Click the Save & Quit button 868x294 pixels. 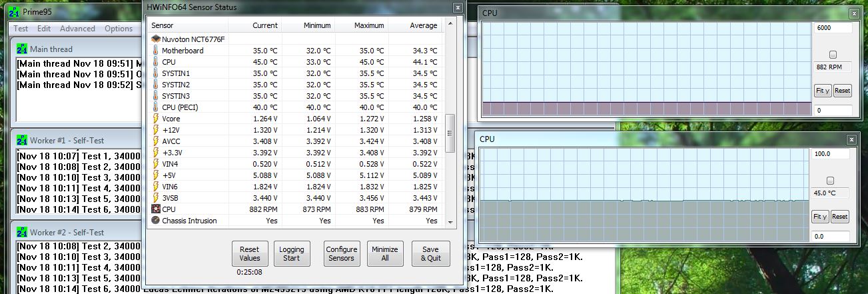[430, 253]
